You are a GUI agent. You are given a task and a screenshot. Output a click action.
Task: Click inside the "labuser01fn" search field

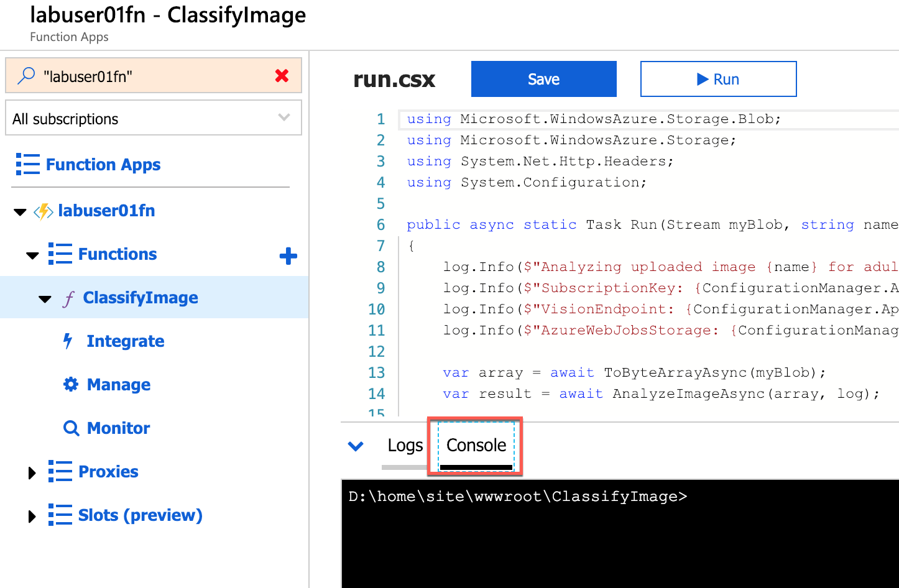[x=154, y=75]
